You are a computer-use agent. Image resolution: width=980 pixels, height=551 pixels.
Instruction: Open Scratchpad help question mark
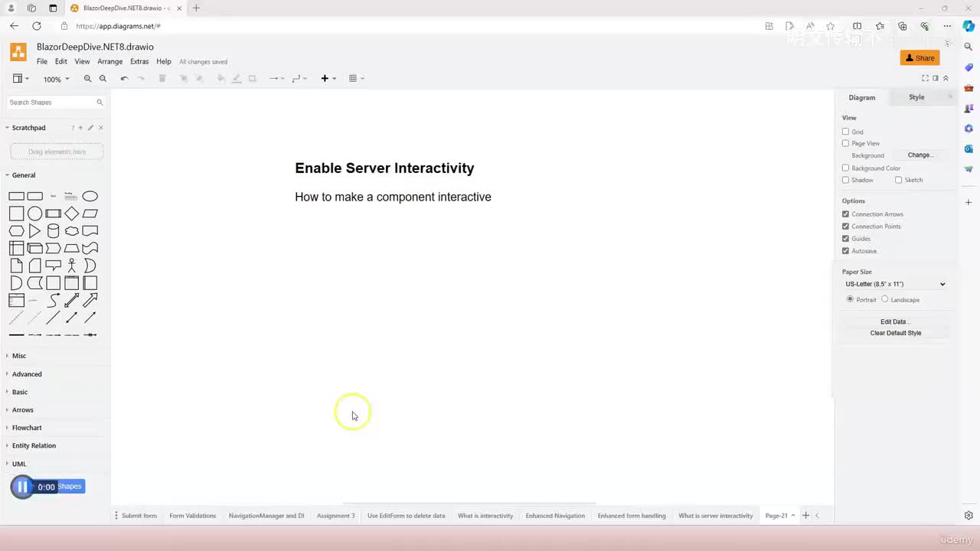coord(73,128)
